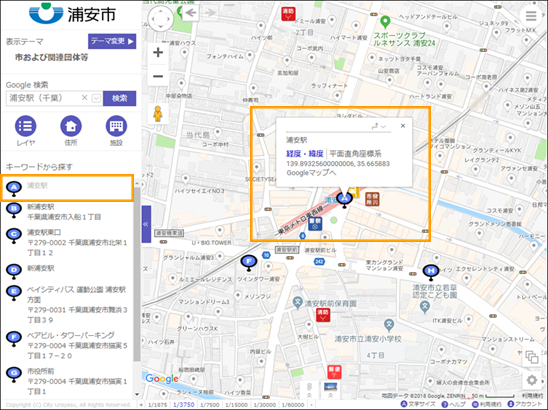Screen dimensions: 548x410
Task: Click the 検索 search button
Action: tap(120, 98)
